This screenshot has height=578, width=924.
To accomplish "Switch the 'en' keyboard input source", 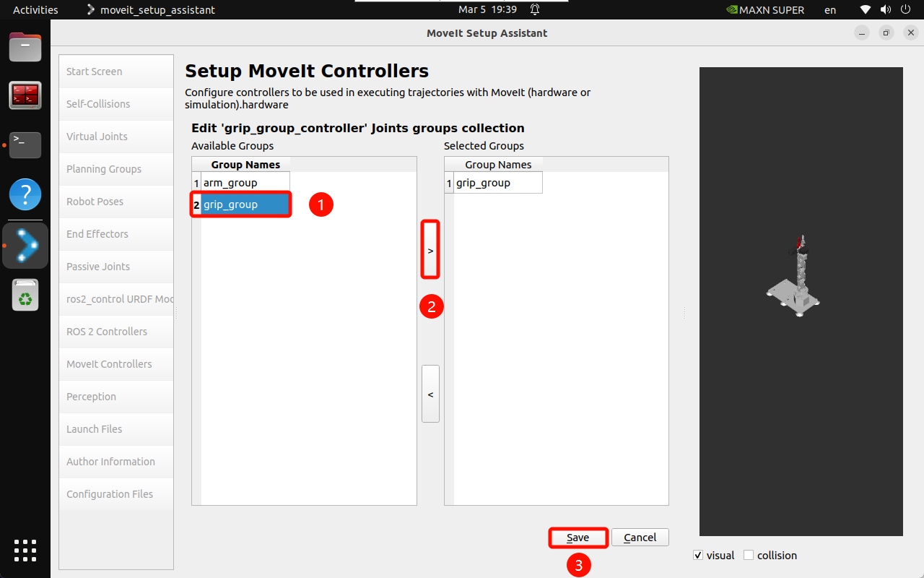I will 830,10.
